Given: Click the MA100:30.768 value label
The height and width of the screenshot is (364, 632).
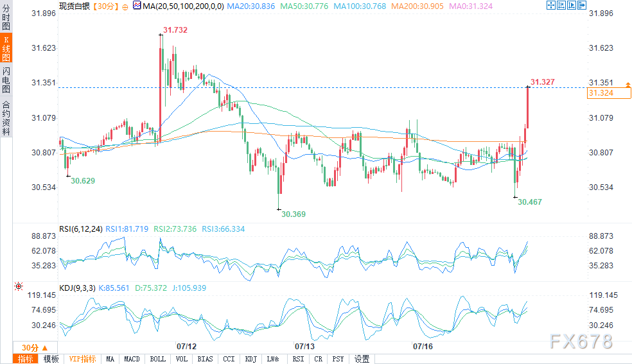Looking at the screenshot, I should (x=360, y=6).
